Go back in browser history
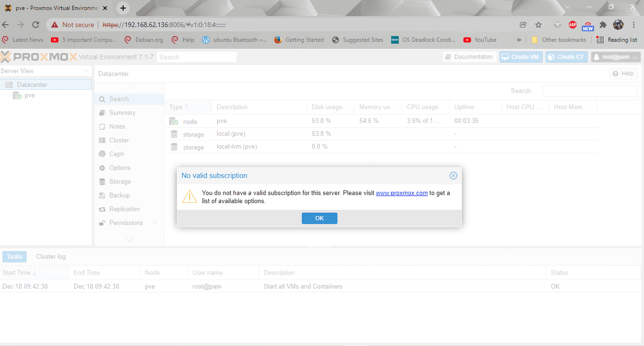The height and width of the screenshot is (346, 644). 6,25
